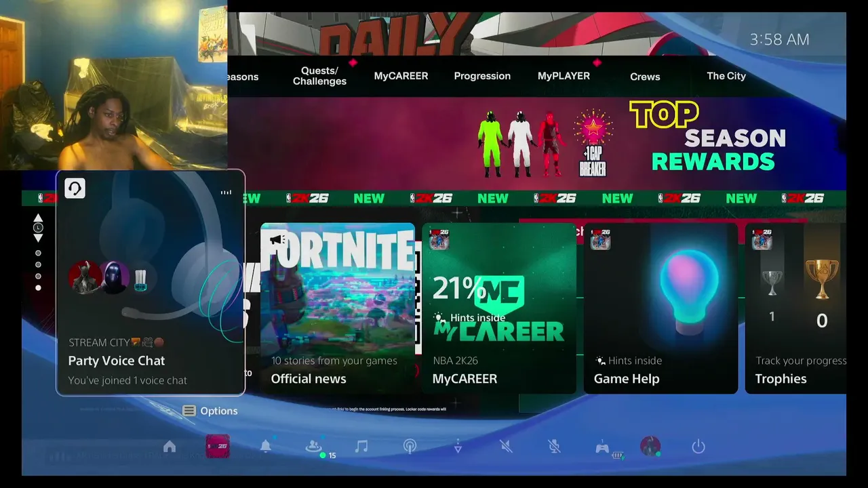Open the Progression tab

coord(482,76)
